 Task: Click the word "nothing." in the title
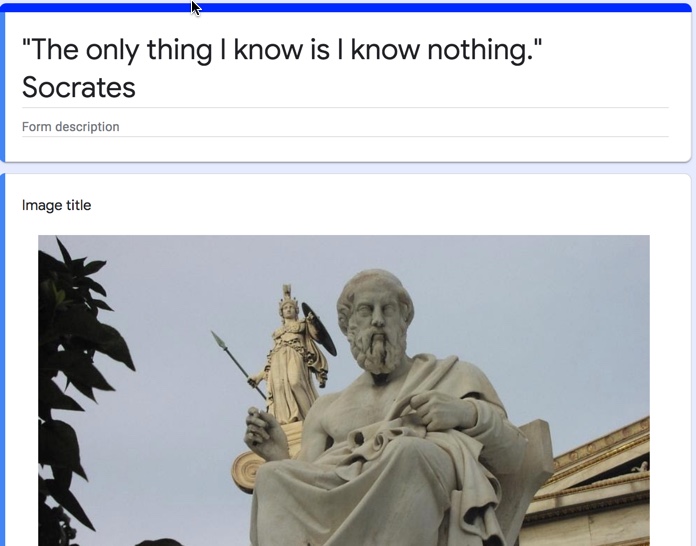[x=485, y=50]
